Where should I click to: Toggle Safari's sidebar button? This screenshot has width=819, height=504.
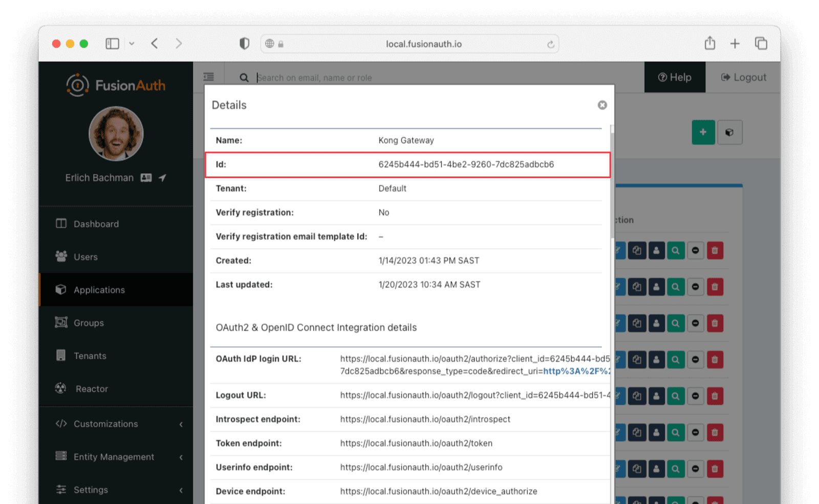pos(112,43)
